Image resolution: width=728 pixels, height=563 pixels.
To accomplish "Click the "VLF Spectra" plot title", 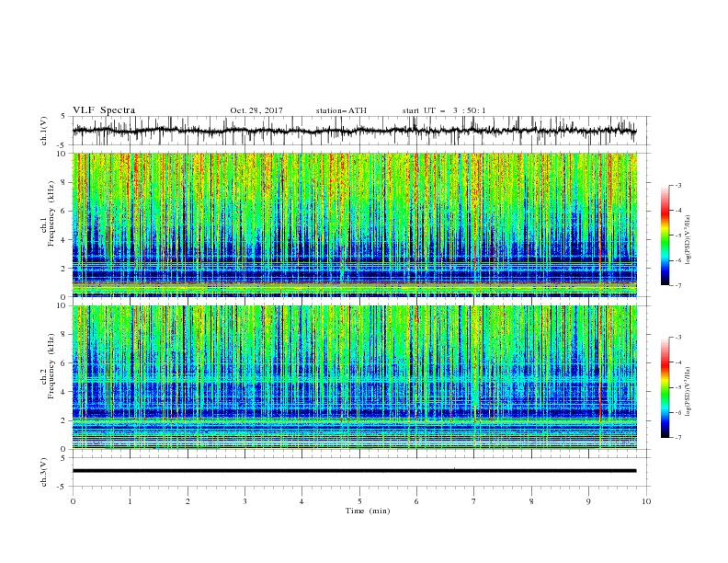I will tap(104, 110).
